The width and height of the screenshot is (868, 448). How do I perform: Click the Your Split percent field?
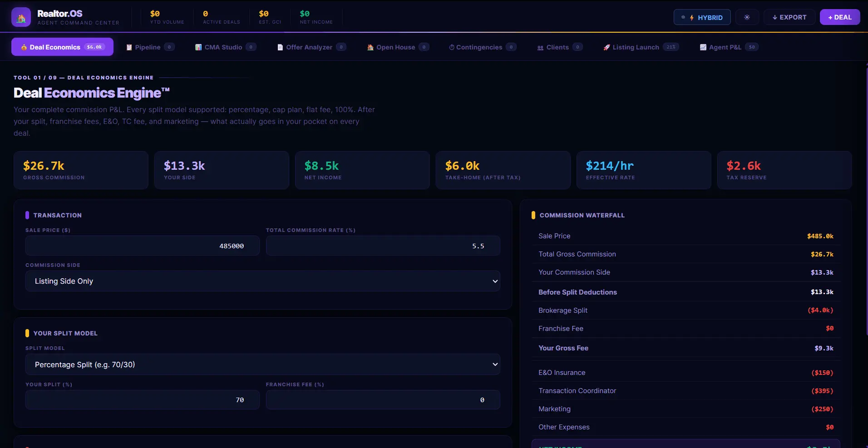143,399
